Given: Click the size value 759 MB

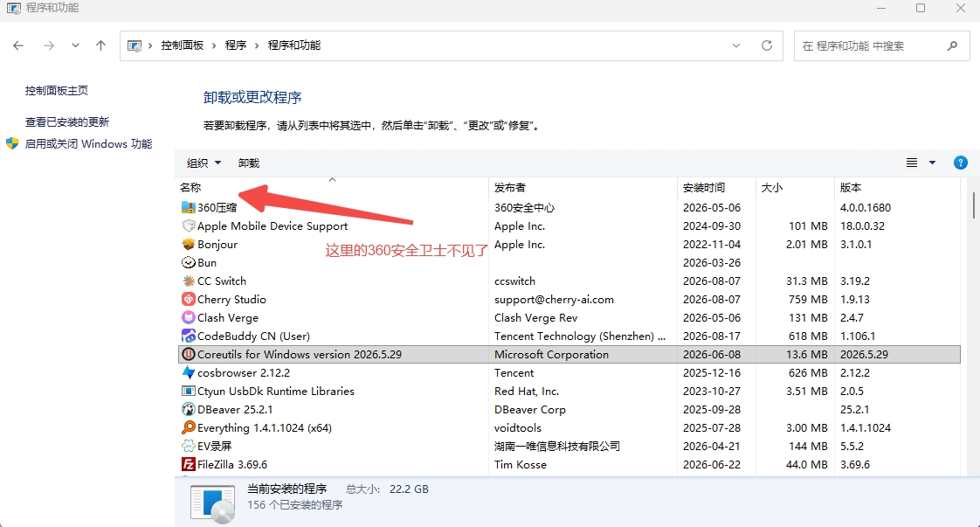Looking at the screenshot, I should [808, 299].
